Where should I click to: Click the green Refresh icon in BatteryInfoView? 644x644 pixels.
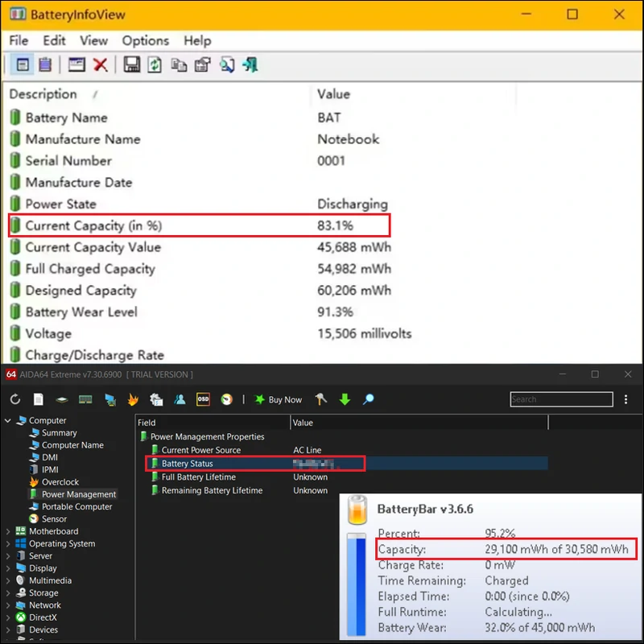tap(155, 65)
